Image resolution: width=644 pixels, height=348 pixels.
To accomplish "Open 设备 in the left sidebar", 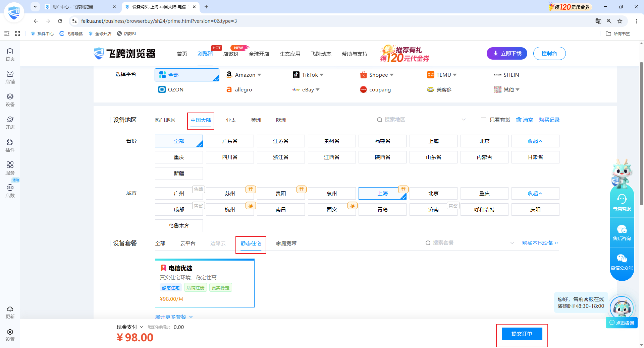I will 10,100.
